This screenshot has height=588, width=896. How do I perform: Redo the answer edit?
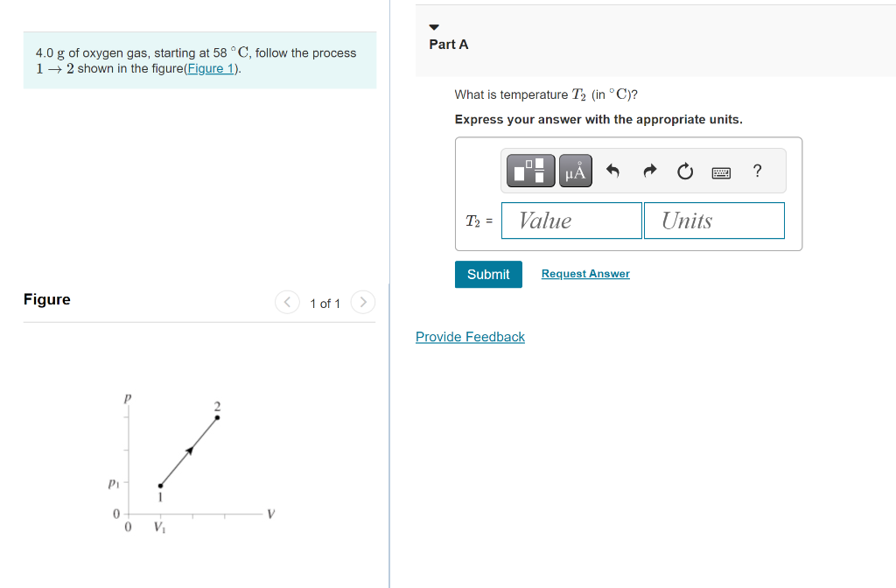click(x=648, y=171)
